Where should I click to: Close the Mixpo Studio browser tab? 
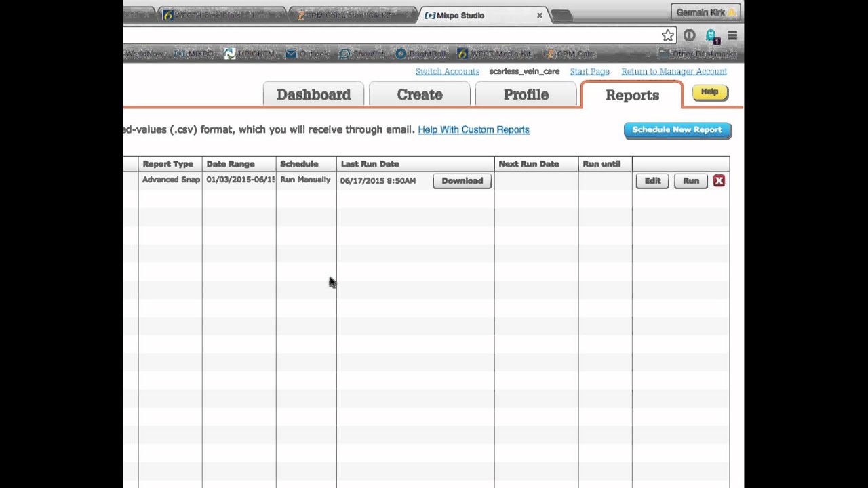540,15
